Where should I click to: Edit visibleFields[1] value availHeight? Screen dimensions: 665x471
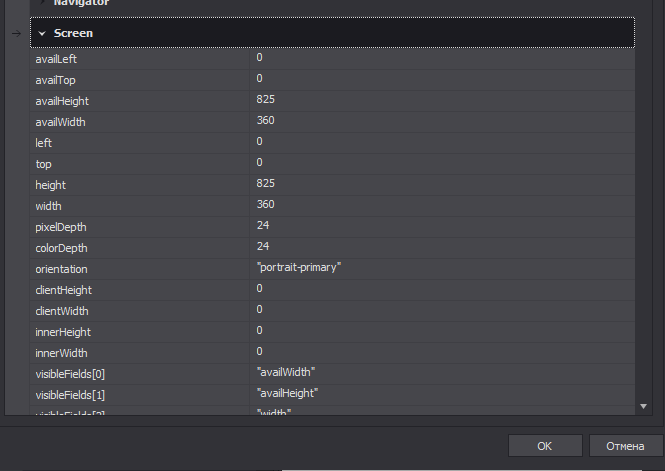pos(287,393)
